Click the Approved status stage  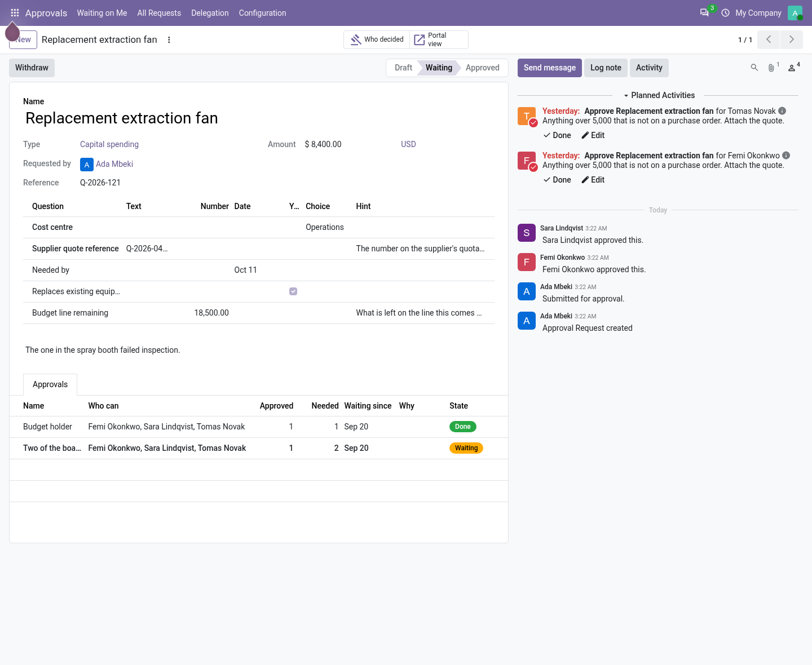pos(483,68)
